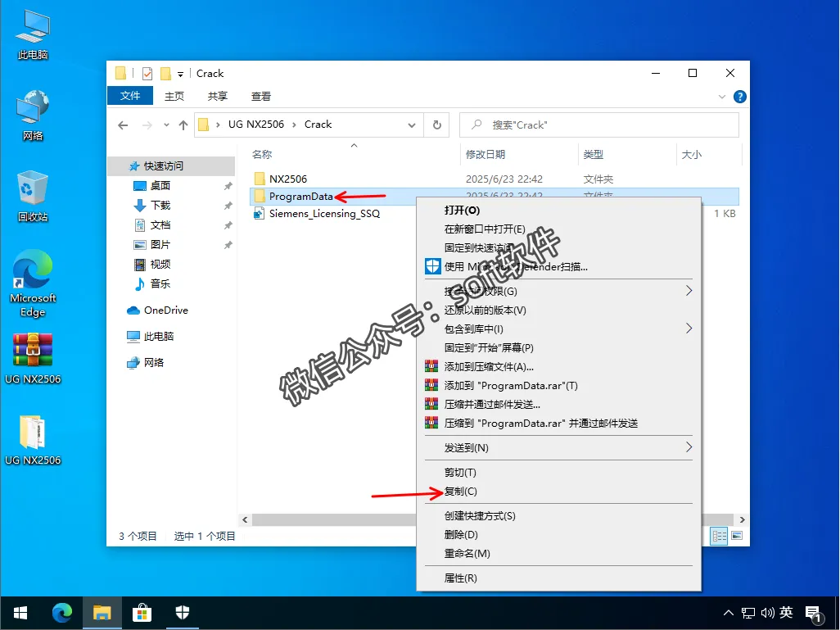Click the properties quick access toolbar icon

[147, 74]
